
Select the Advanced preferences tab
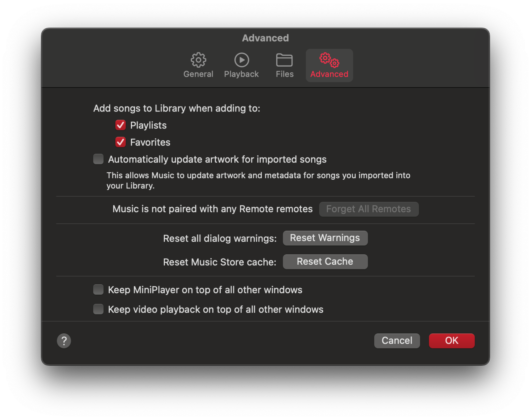tap(329, 65)
